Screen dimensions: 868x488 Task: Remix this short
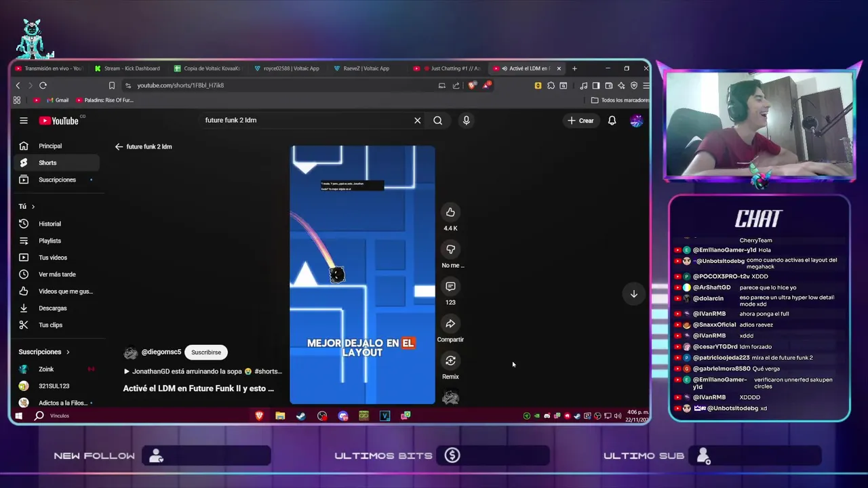coord(450,361)
